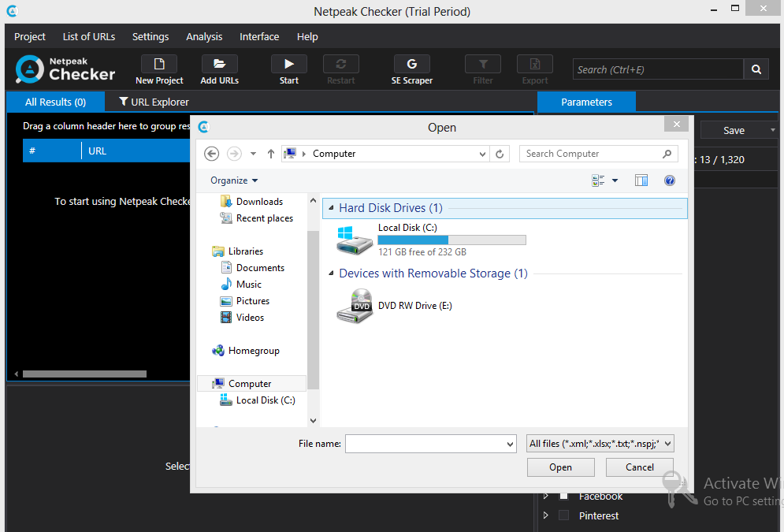The image size is (784, 532).
Task: Click the Cancel button in dialog
Action: click(x=640, y=467)
